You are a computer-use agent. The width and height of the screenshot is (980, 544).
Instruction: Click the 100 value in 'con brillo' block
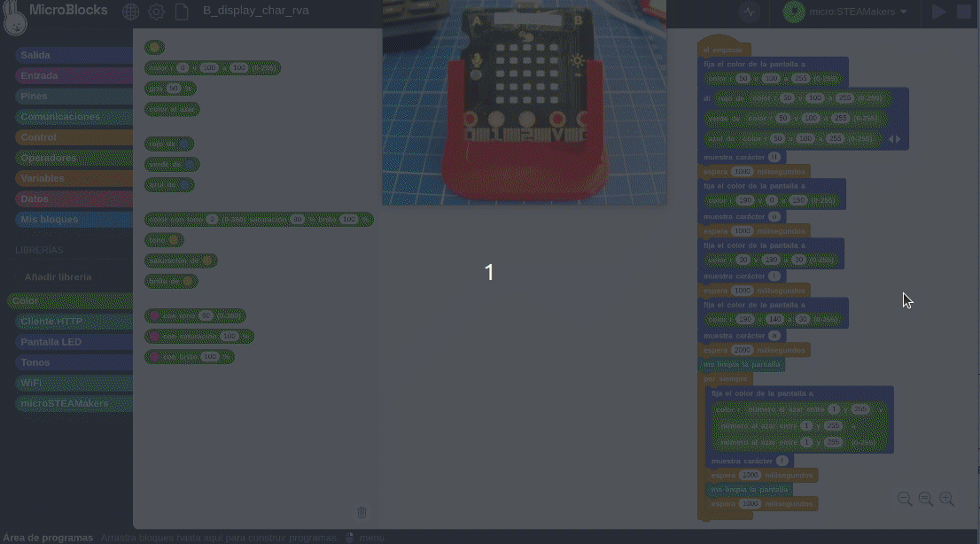(210, 357)
